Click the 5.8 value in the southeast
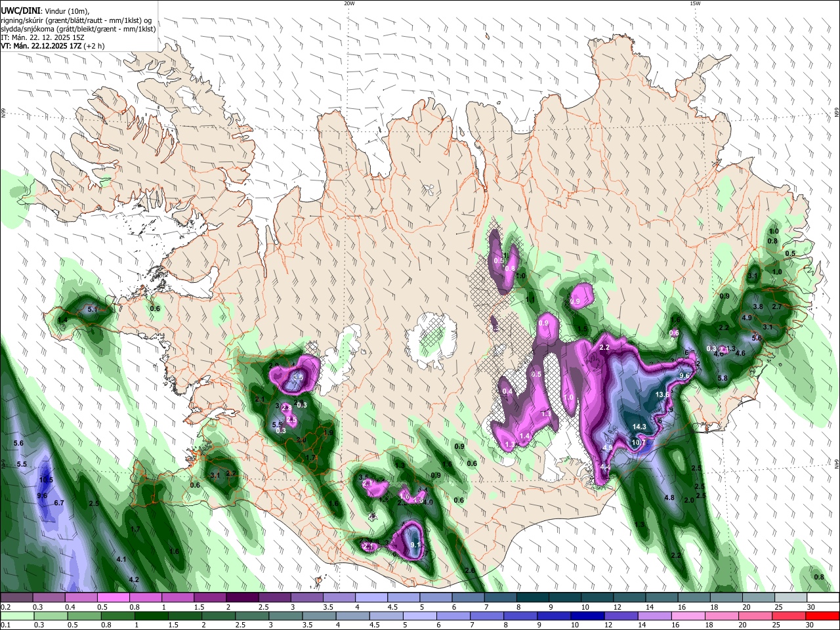This screenshot has width=840, height=630. (723, 379)
